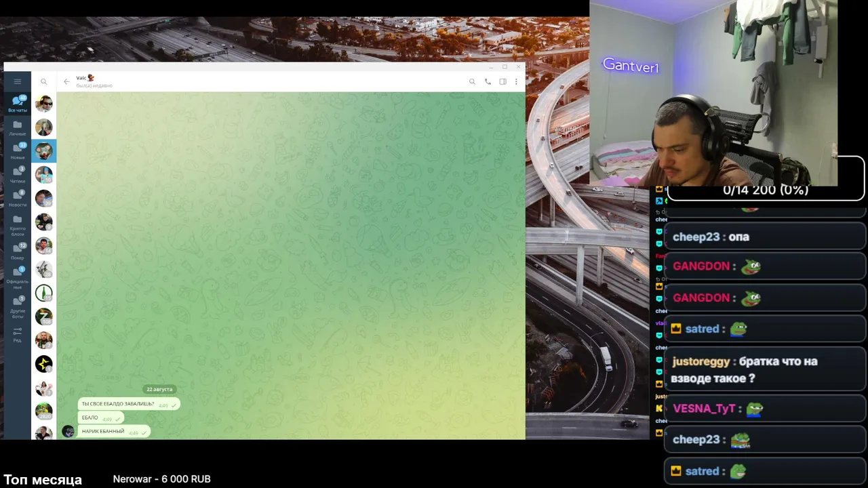Open chat with avatar showing 3 unread
The image size is (868, 488).
[44, 388]
